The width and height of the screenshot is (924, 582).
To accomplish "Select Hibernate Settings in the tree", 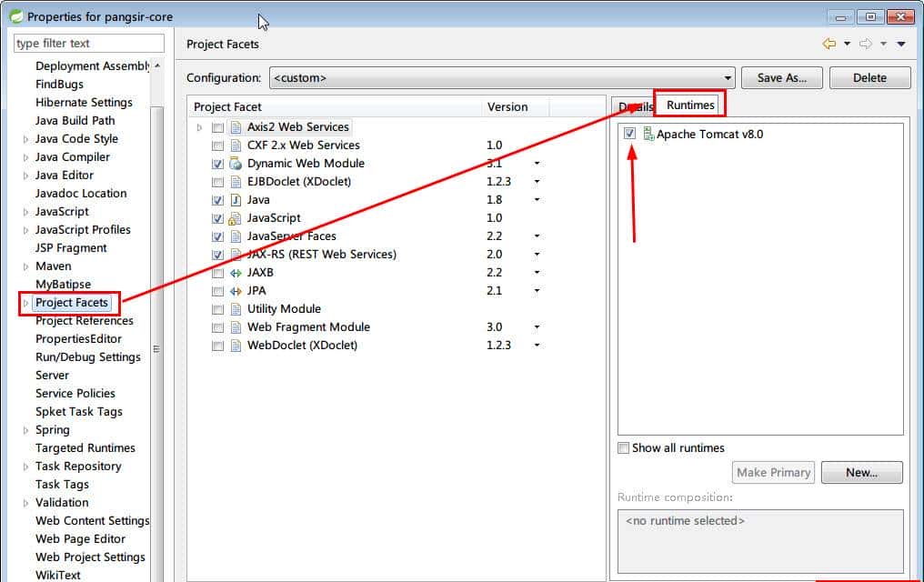I will (84, 103).
